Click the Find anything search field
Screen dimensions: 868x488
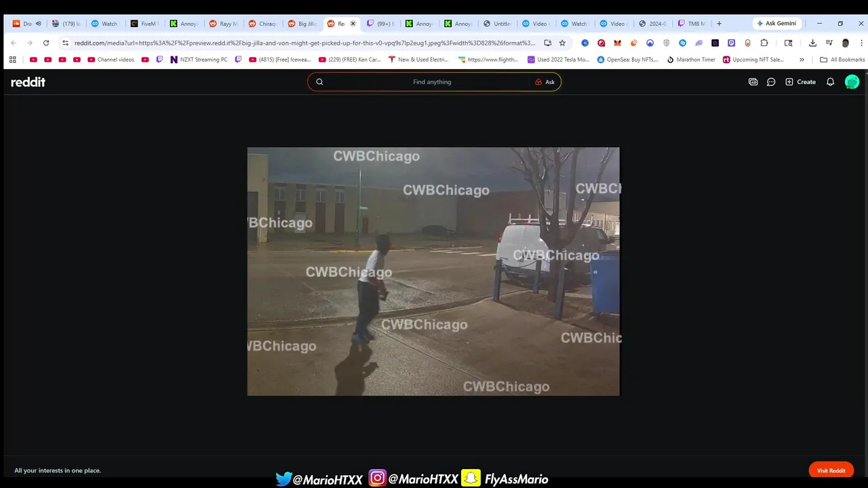(x=432, y=82)
